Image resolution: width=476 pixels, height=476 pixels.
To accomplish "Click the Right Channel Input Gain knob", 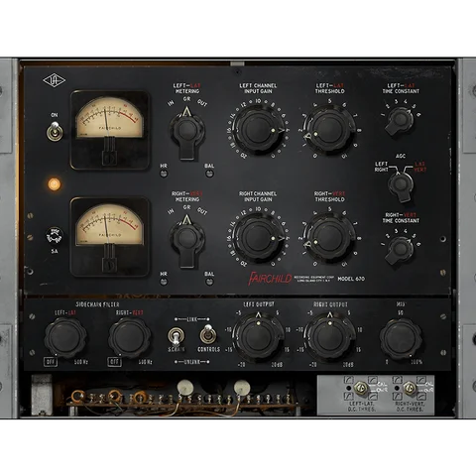I will click(x=258, y=238).
